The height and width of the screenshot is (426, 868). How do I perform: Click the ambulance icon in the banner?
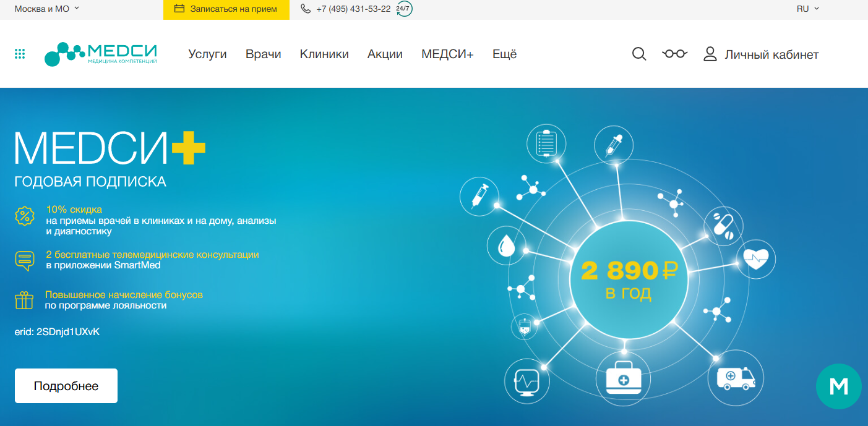[735, 377]
